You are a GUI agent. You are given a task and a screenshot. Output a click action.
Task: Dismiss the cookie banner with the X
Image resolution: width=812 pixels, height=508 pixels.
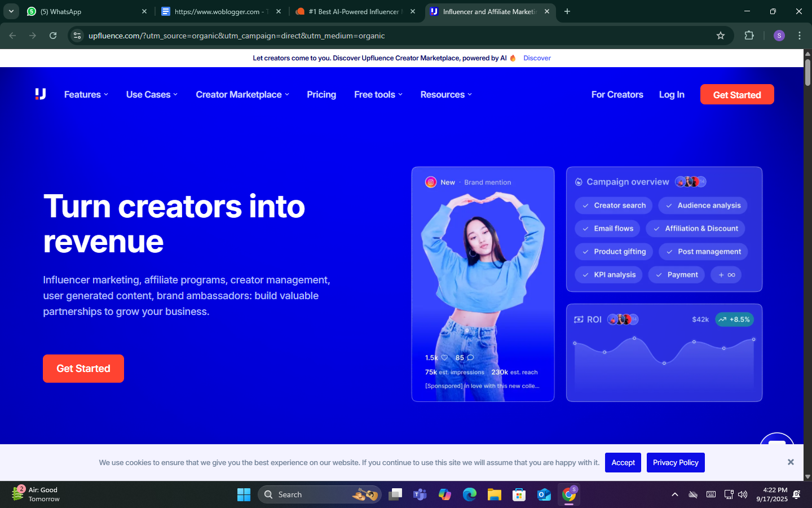(x=791, y=462)
